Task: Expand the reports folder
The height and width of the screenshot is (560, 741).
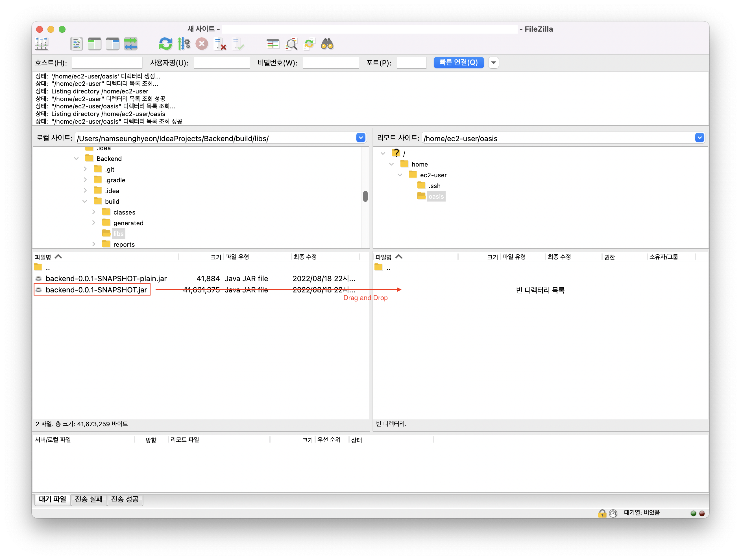Action: point(94,244)
